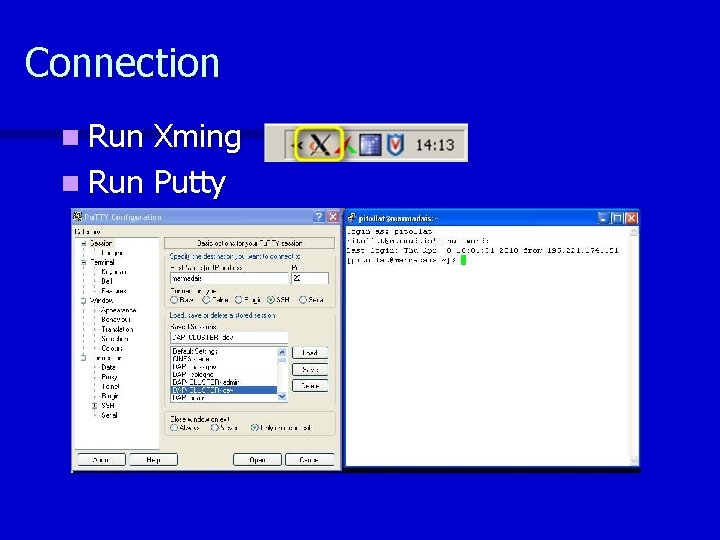Screen dimensions: 720x540
Task: Select the Telnet connection type radio button
Action: [206, 300]
